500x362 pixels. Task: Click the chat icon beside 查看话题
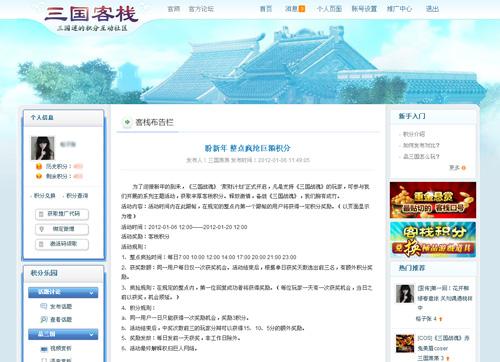pos(44,319)
